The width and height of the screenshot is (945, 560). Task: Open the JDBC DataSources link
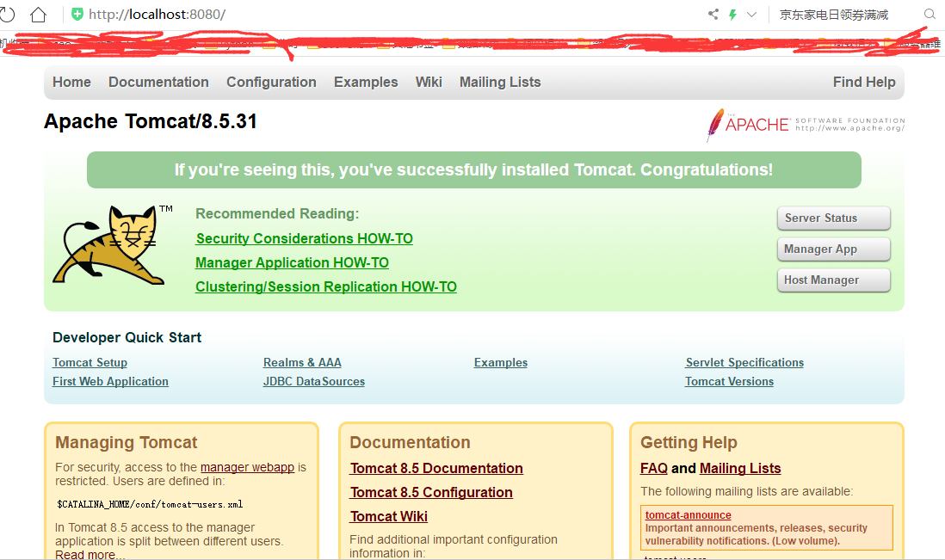tap(314, 381)
